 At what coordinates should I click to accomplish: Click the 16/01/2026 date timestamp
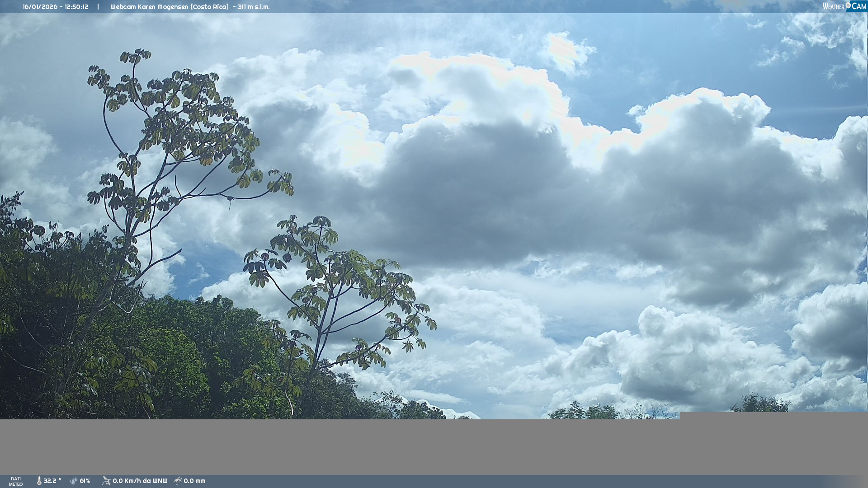click(x=40, y=7)
